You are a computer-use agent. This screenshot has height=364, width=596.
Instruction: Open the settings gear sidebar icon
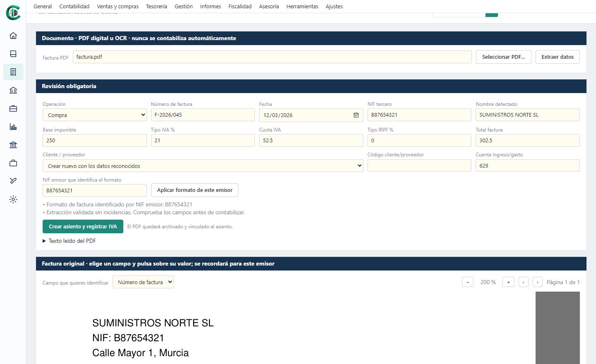13,199
